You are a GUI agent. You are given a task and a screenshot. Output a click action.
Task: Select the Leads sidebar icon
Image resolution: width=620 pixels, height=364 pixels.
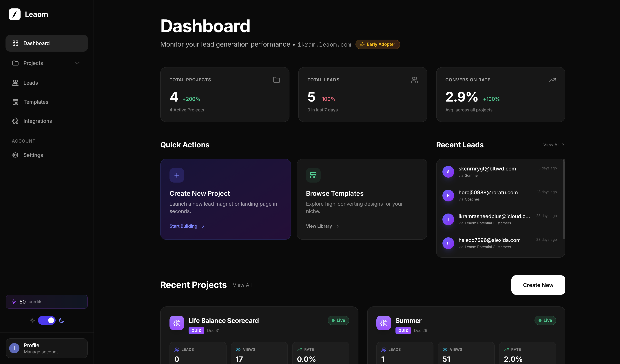click(15, 83)
